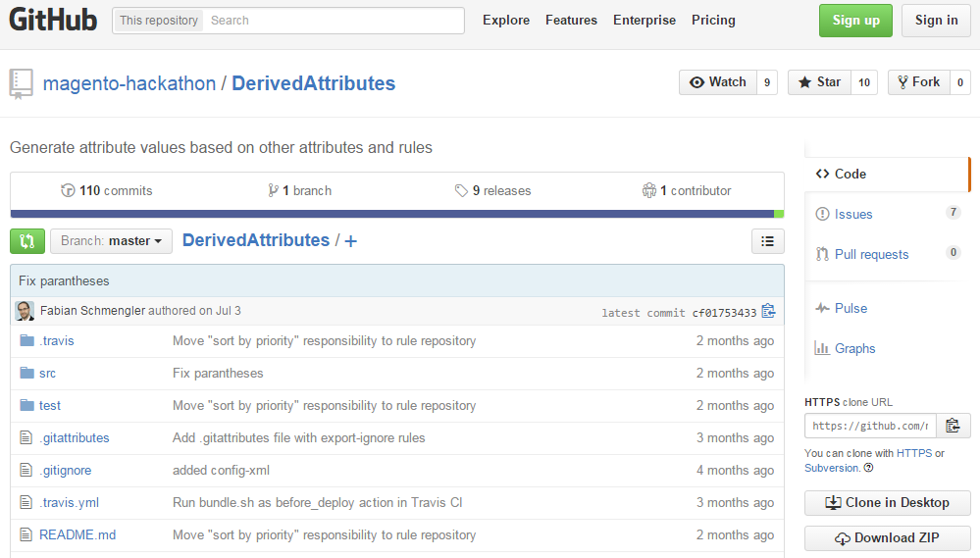Copy the latest commit SHA clipboard icon

tap(769, 311)
